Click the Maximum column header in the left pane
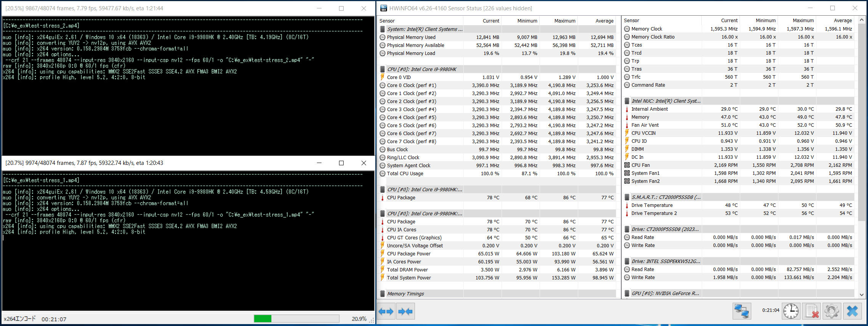Image resolution: width=868 pixels, height=326 pixels. [x=559, y=21]
